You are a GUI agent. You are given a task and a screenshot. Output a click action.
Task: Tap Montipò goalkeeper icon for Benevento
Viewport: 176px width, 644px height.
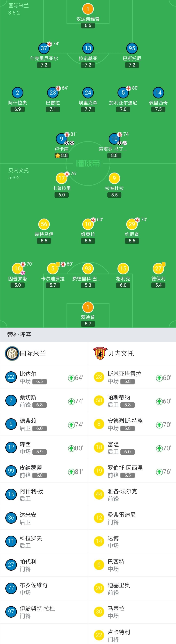pyautogui.click(x=88, y=307)
